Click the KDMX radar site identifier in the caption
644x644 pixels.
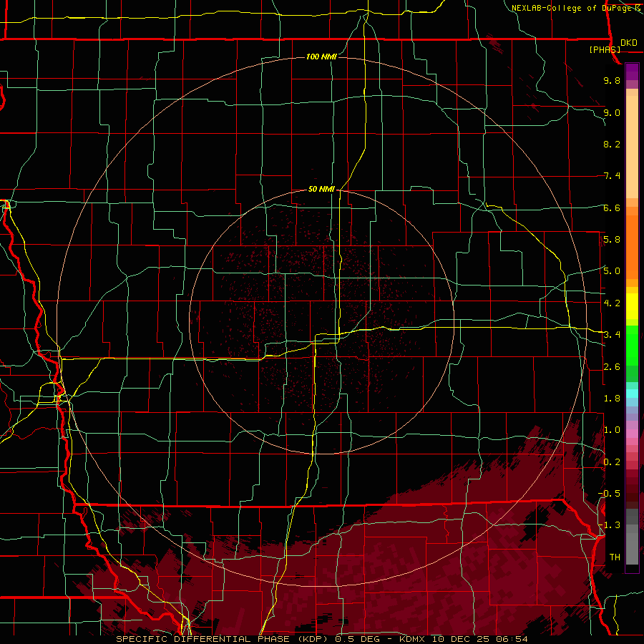(412, 639)
